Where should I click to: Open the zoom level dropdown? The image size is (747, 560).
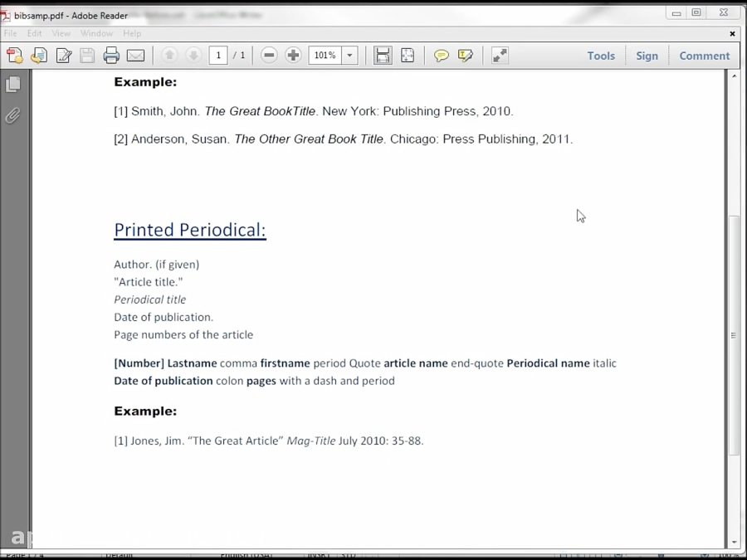[348, 55]
